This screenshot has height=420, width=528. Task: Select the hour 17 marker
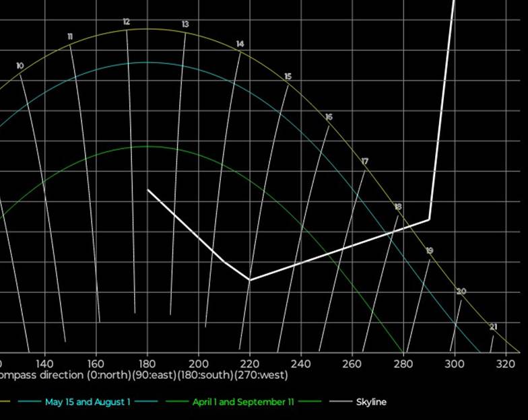(x=364, y=162)
